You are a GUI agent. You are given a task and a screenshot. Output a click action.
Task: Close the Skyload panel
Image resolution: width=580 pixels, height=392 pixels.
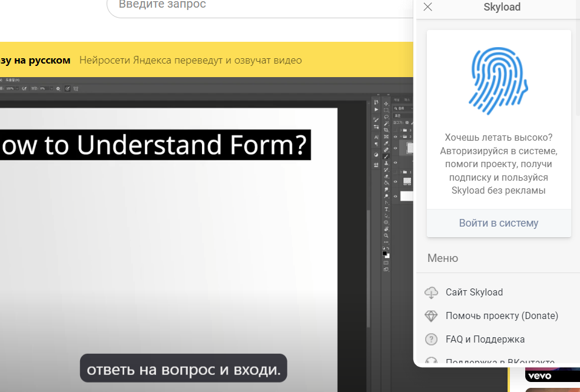[x=427, y=6]
